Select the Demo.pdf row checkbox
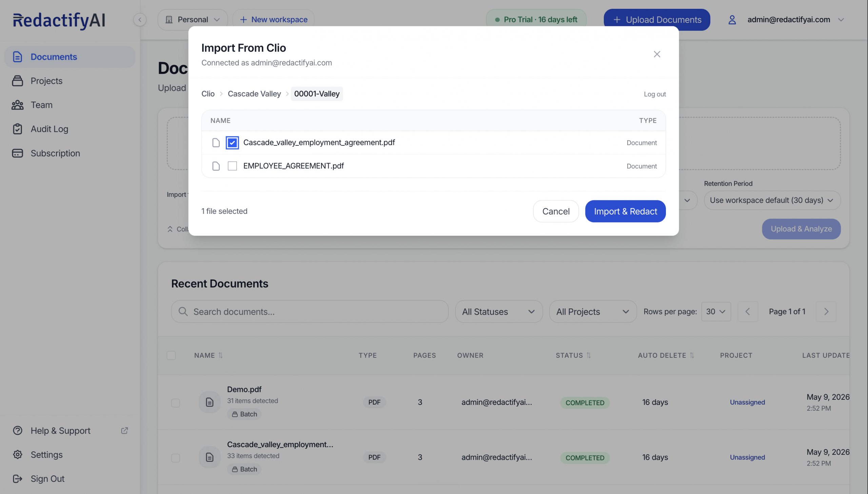Image resolution: width=868 pixels, height=494 pixels. tap(176, 403)
